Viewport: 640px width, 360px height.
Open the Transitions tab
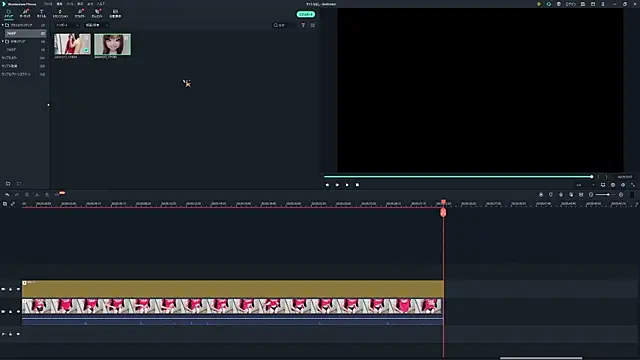[60, 13]
